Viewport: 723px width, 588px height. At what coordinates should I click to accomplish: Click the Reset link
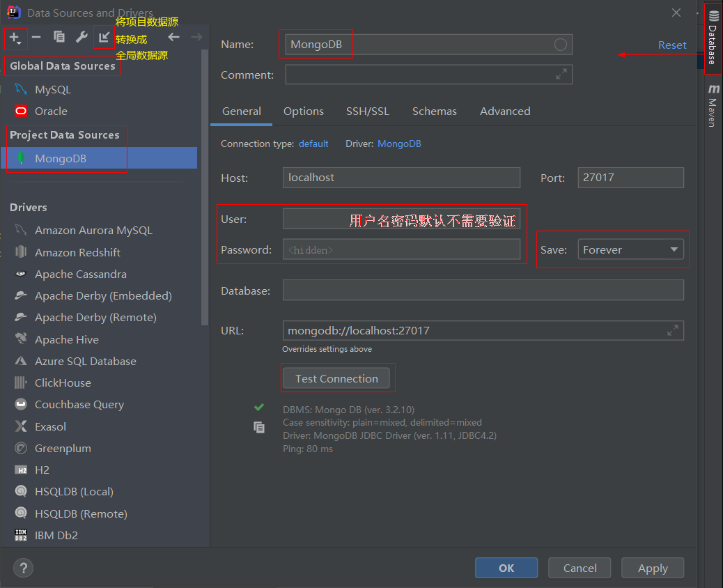(x=672, y=45)
